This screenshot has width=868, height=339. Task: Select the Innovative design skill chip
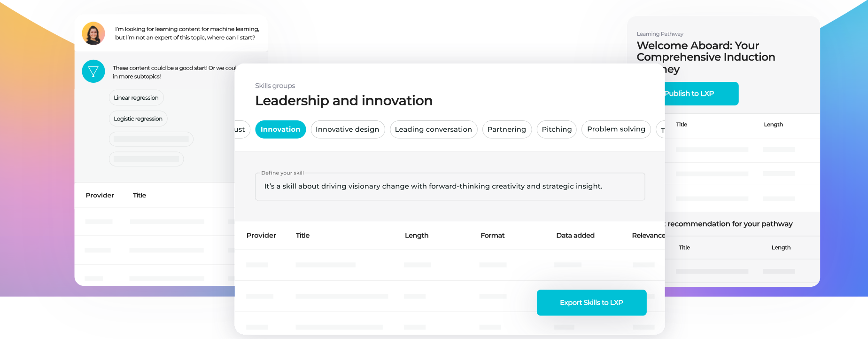pyautogui.click(x=348, y=129)
